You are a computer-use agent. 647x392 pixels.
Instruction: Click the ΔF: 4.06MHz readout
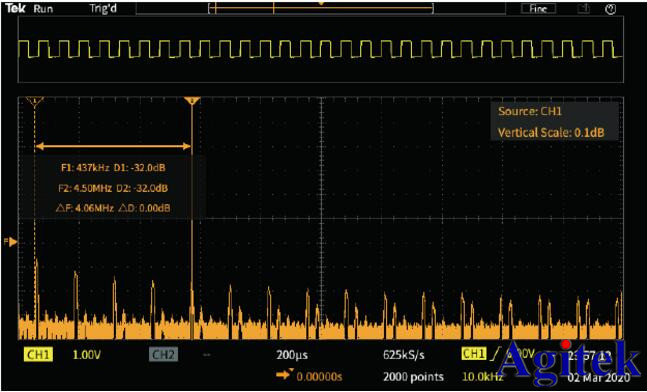(85, 208)
